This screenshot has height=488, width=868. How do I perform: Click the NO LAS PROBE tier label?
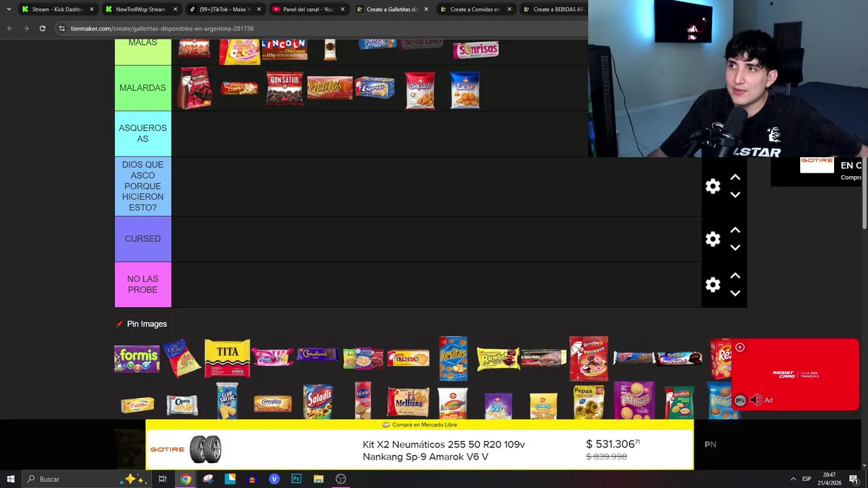[x=142, y=285]
